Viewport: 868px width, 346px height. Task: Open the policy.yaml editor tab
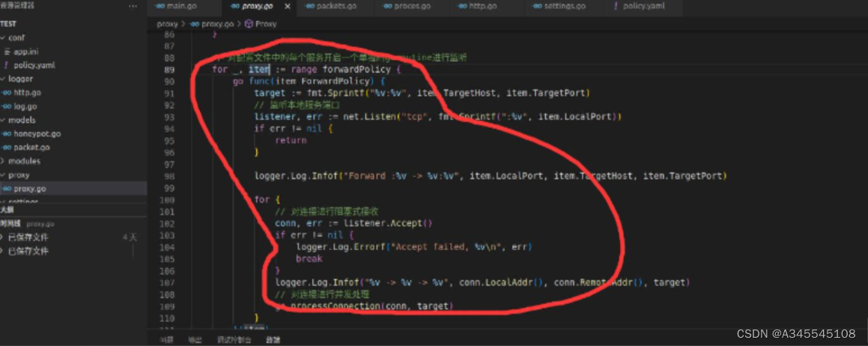[643, 7]
